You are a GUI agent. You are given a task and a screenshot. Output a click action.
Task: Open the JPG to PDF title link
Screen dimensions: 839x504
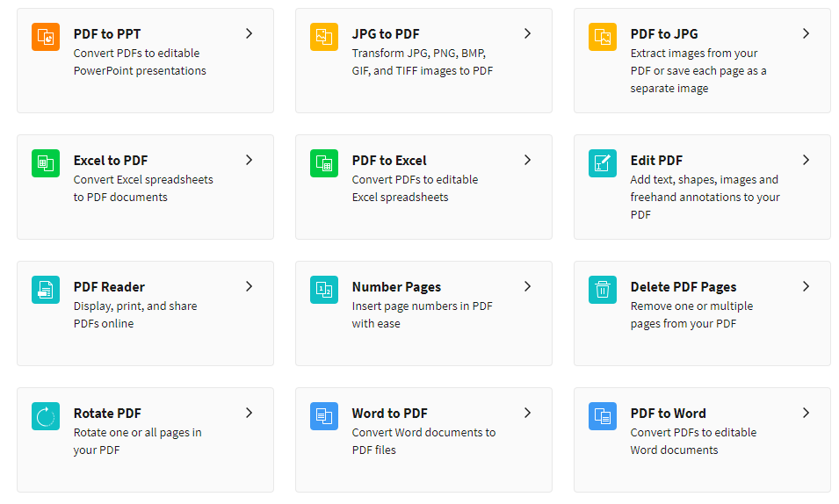point(386,33)
